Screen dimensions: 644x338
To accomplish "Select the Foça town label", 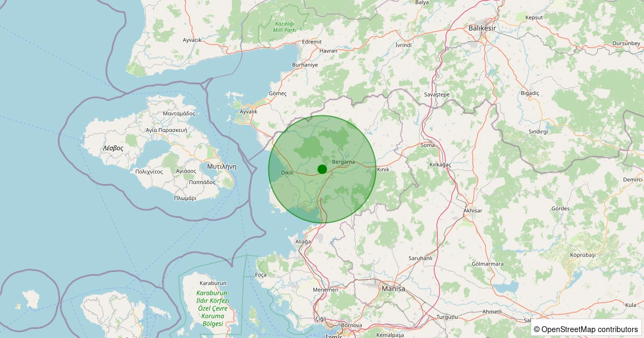I will click(261, 275).
